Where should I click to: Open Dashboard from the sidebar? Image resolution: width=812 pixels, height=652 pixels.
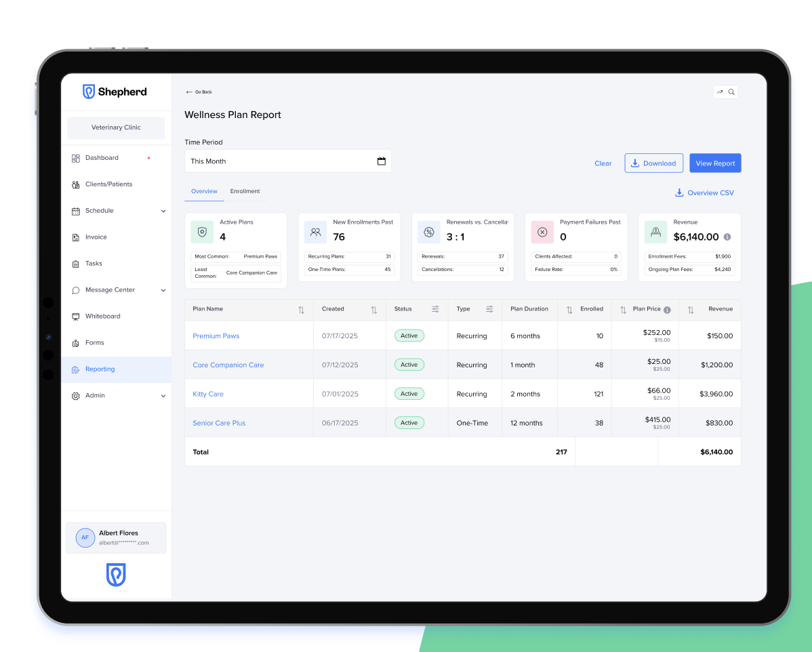click(x=116, y=158)
